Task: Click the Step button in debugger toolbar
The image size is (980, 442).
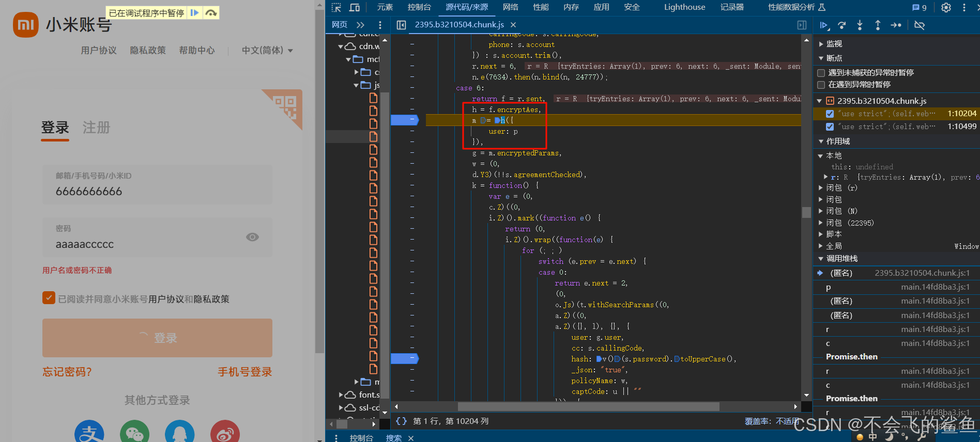Action: (x=896, y=25)
